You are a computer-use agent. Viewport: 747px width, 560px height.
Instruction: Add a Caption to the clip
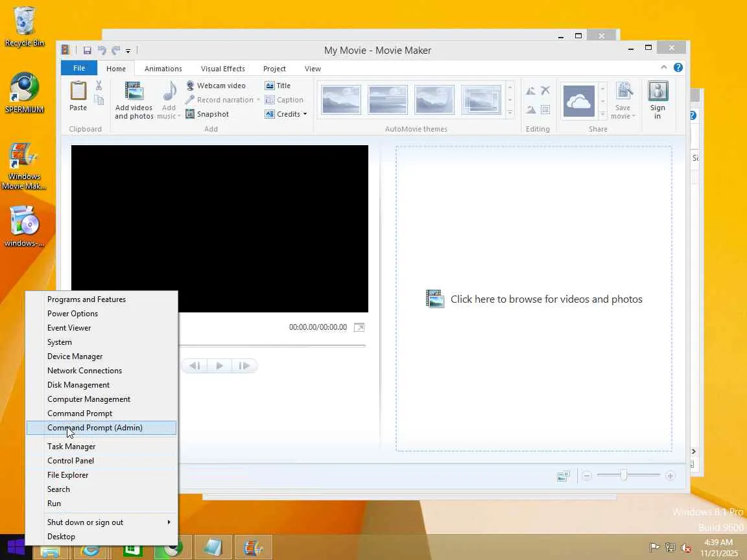coord(285,100)
